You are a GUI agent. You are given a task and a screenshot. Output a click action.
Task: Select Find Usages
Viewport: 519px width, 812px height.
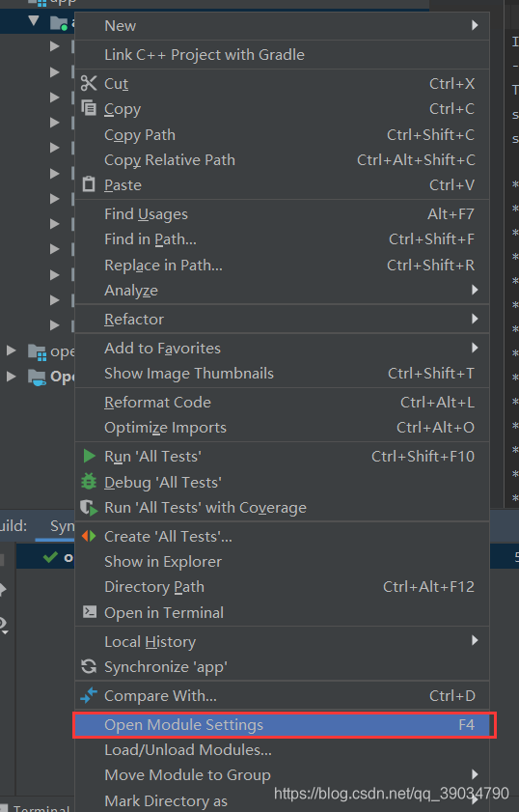pos(282,214)
